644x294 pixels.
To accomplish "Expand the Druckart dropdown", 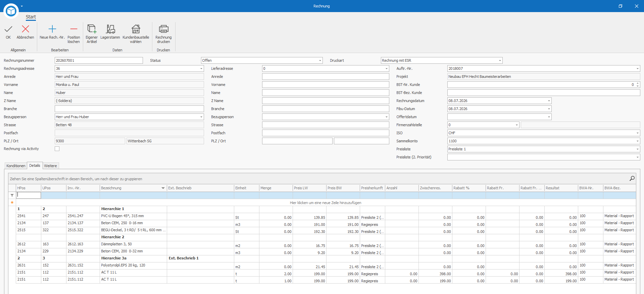I will point(500,60).
